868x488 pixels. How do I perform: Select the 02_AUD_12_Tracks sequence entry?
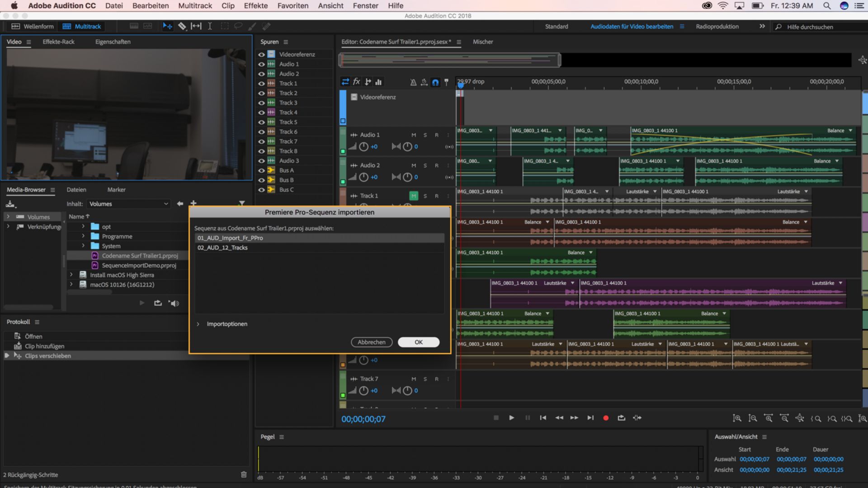(223, 248)
